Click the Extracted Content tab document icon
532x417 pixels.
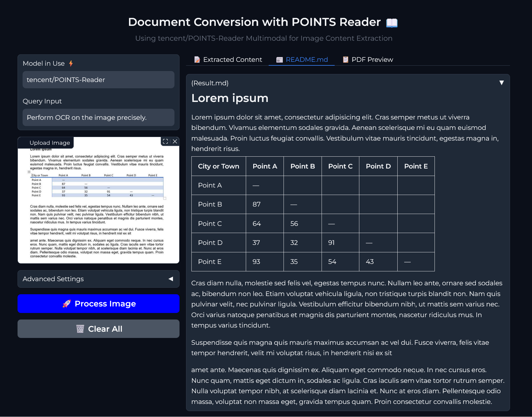click(197, 60)
